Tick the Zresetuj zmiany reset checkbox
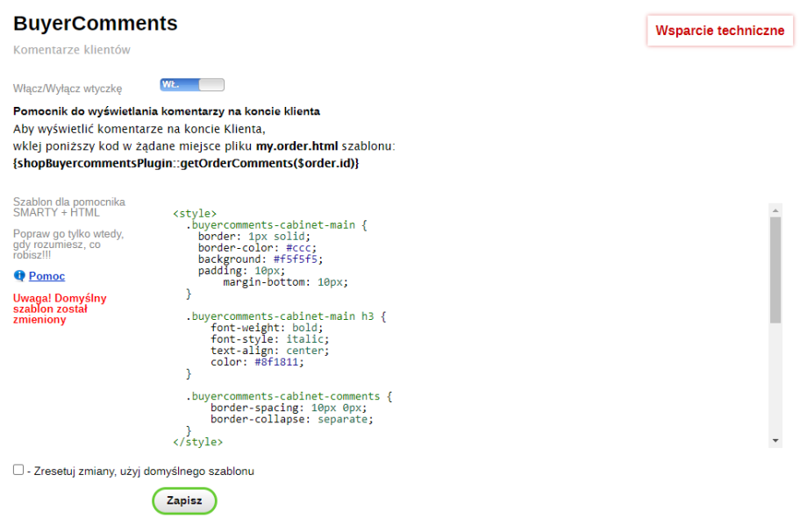The image size is (807, 532). tap(18, 470)
